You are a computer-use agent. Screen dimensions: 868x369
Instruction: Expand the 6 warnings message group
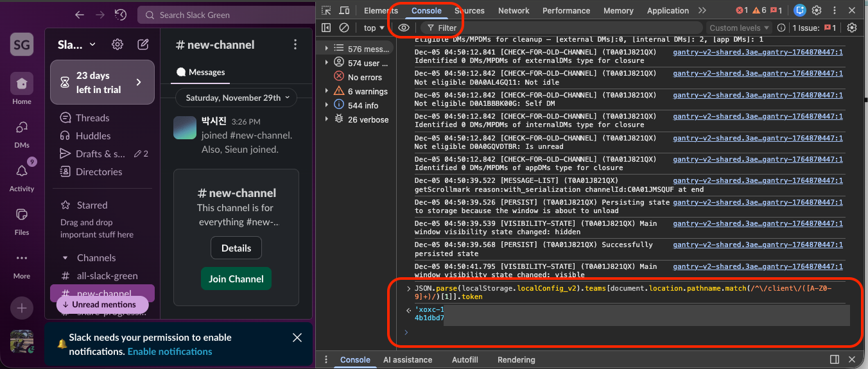coord(326,91)
